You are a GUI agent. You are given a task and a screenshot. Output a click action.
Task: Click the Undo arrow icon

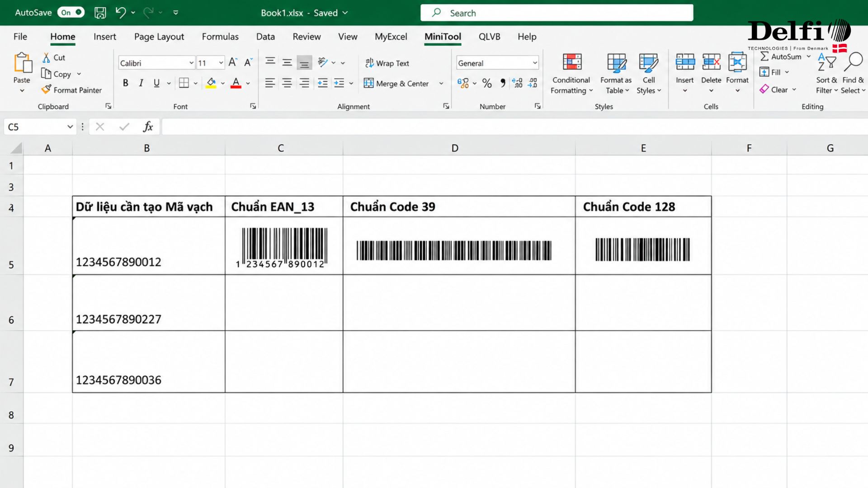[x=120, y=13]
